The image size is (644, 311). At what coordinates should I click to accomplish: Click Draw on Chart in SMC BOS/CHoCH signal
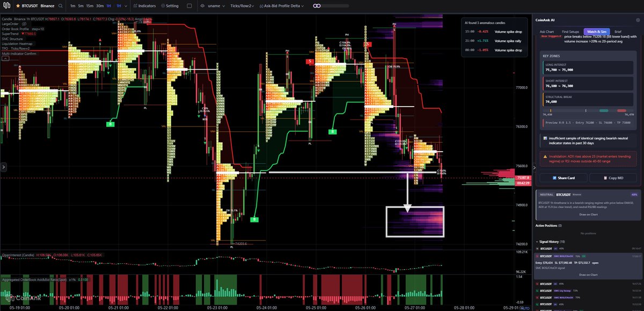pyautogui.click(x=588, y=274)
